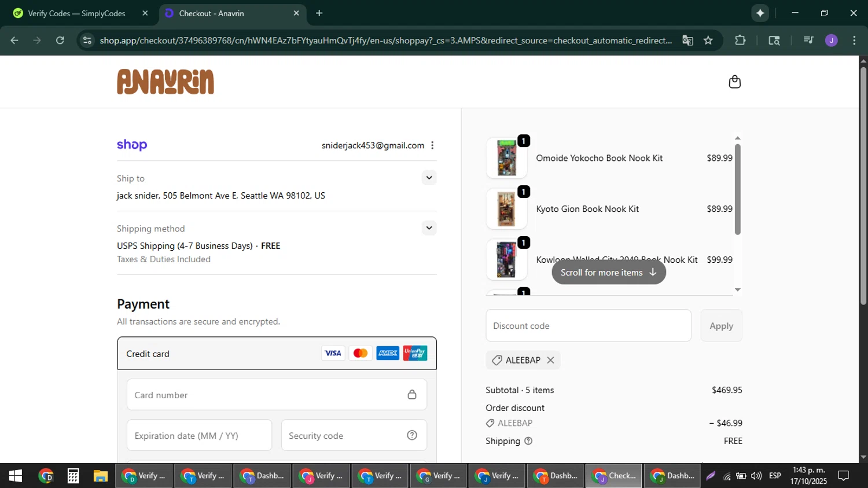This screenshot has height=488, width=868.
Task: Reload the current page
Action: point(60,41)
